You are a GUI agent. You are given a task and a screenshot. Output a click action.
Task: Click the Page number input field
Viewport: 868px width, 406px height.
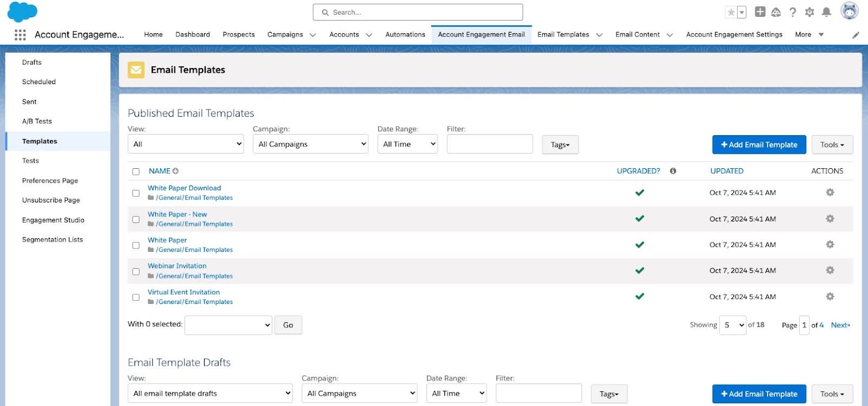(x=805, y=325)
